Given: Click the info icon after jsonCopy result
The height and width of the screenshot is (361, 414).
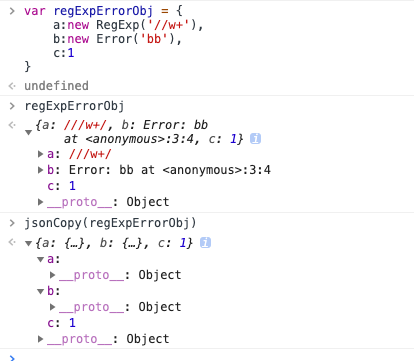Looking at the screenshot, I should [205, 243].
